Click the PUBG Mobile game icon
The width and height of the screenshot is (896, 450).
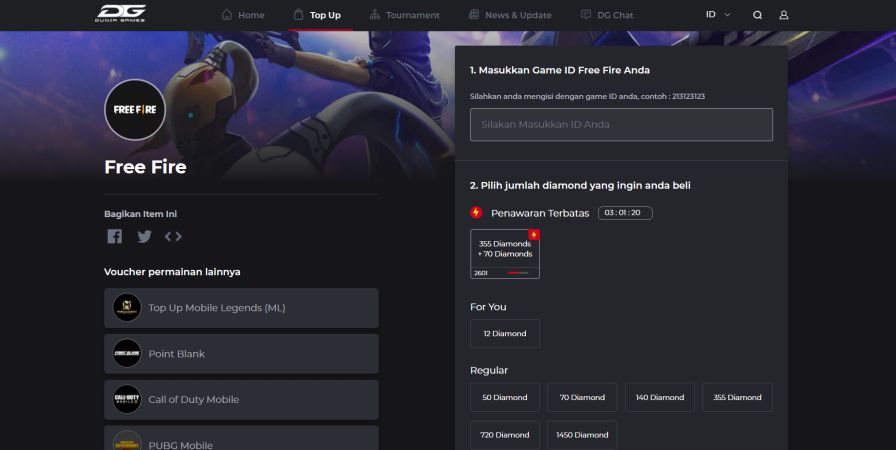[127, 441]
